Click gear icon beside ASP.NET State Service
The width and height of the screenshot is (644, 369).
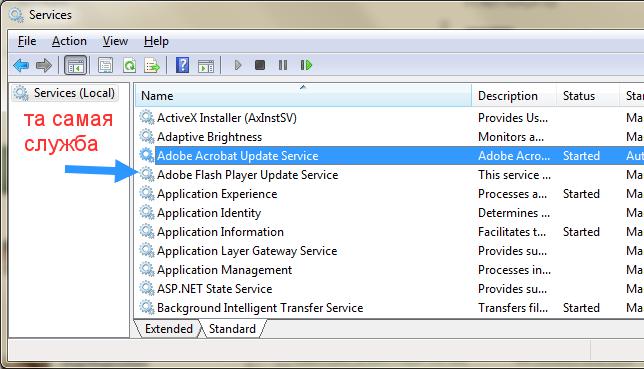coord(147,288)
